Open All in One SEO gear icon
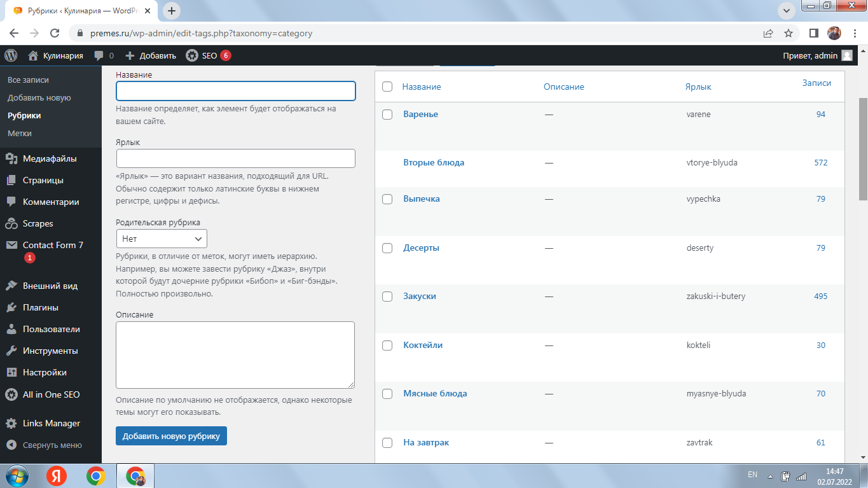 (11, 394)
